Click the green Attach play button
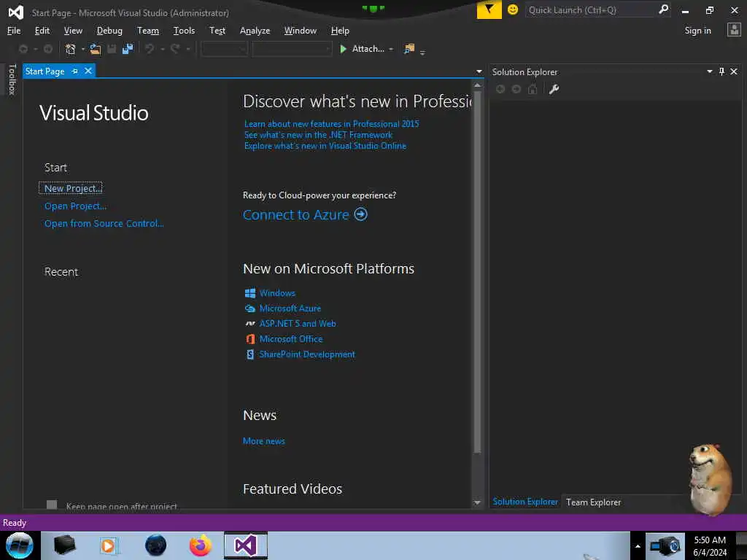The width and height of the screenshot is (747, 560). 343,49
